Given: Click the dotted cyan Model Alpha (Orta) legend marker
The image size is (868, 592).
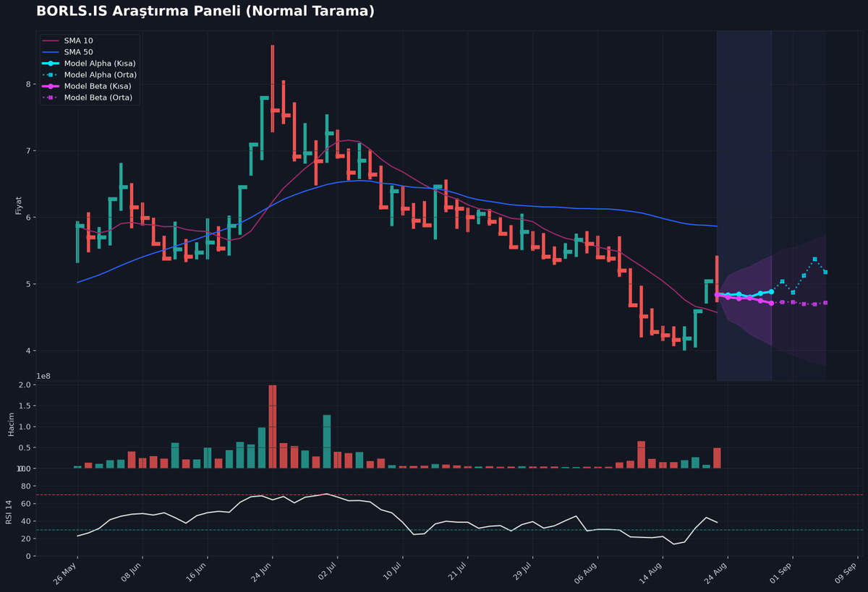Looking at the screenshot, I should coord(51,75).
